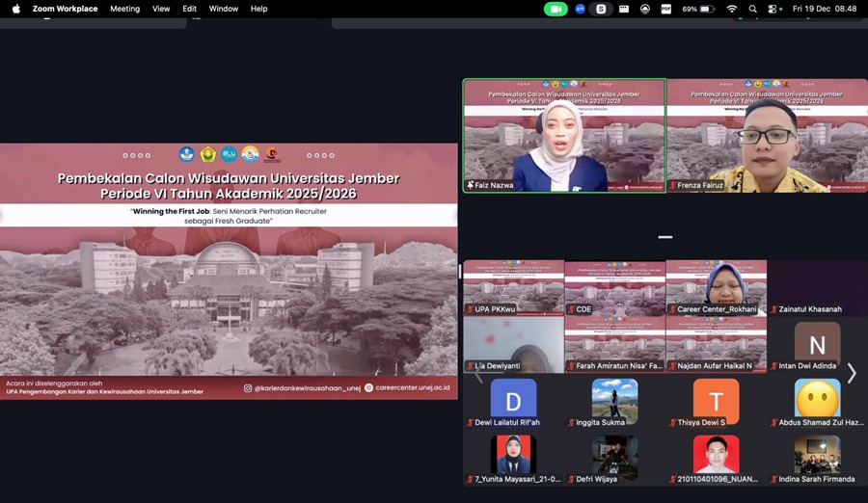The height and width of the screenshot is (503, 868).
Task: Open the Zoom status icon in menu bar
Action: (x=580, y=9)
